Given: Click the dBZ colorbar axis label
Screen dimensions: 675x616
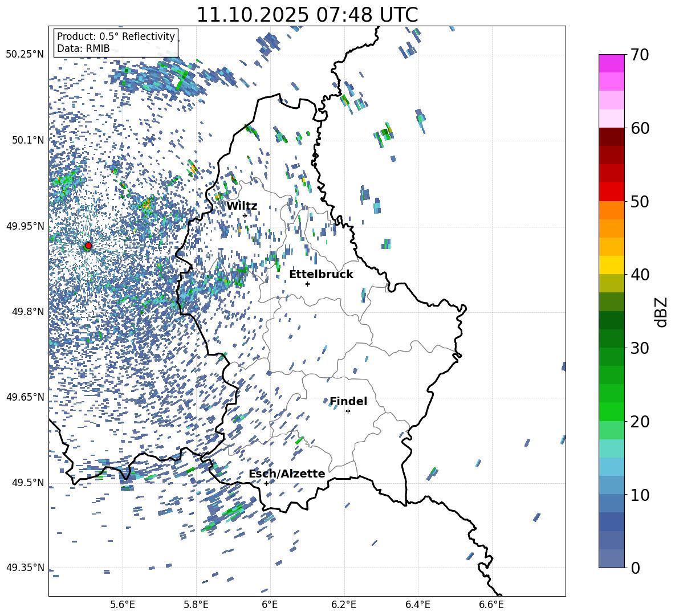Looking at the screenshot, I should (662, 312).
